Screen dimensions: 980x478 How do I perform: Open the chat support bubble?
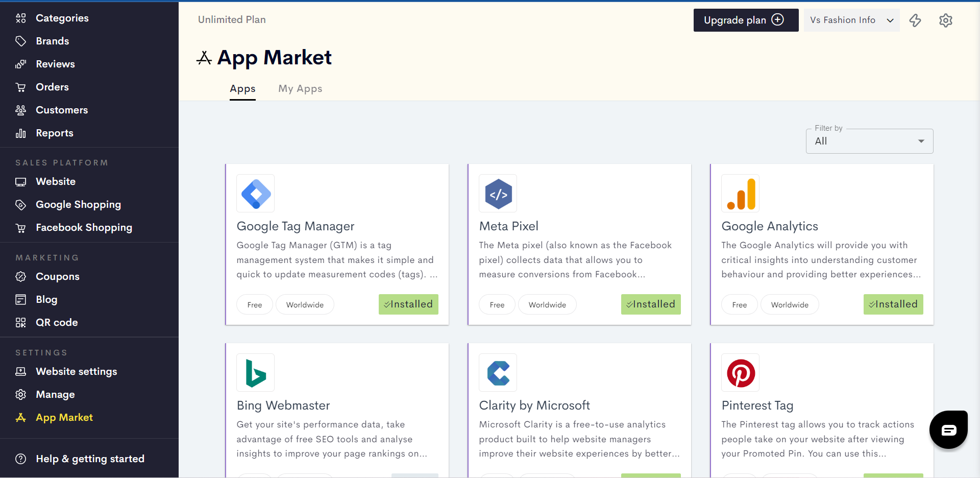point(948,430)
